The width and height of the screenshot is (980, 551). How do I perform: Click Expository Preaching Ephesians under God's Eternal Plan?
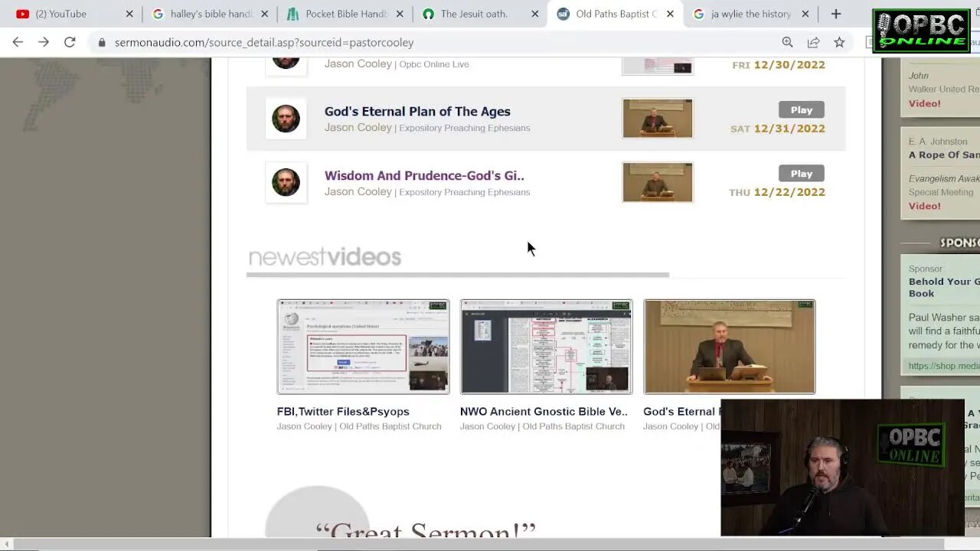(x=465, y=128)
